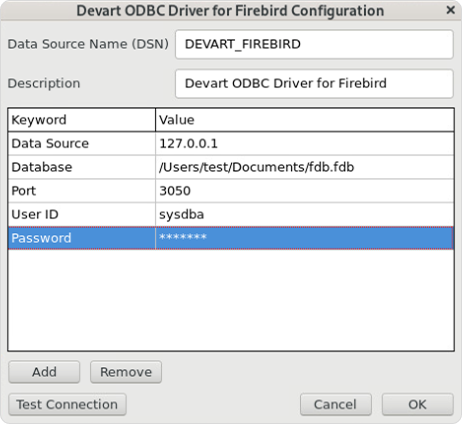Select the Data Source keyword cell
The height and width of the screenshot is (424, 462).
[82, 144]
